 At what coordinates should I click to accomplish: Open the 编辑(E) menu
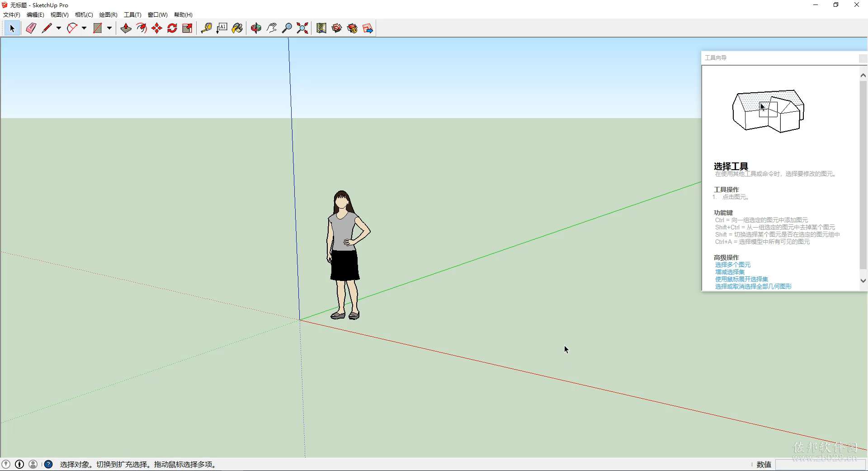[x=35, y=15]
